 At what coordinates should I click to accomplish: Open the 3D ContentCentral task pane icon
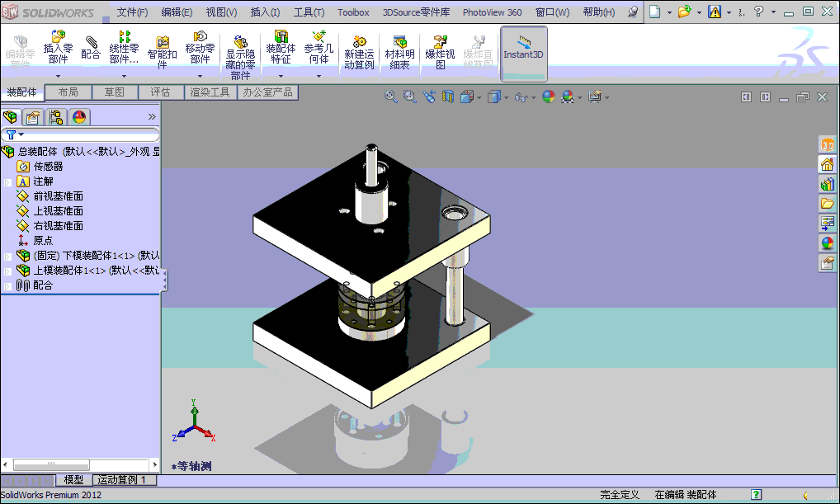(x=828, y=144)
